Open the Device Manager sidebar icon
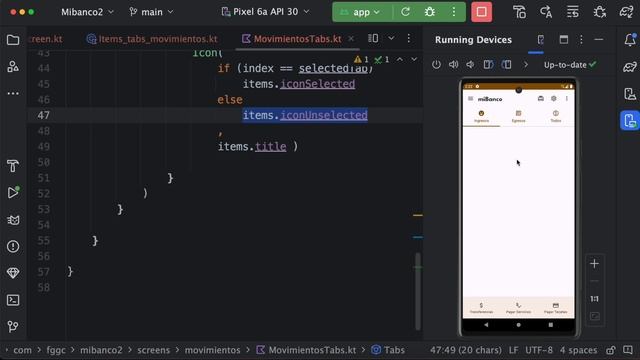The height and width of the screenshot is (360, 640). click(630, 94)
